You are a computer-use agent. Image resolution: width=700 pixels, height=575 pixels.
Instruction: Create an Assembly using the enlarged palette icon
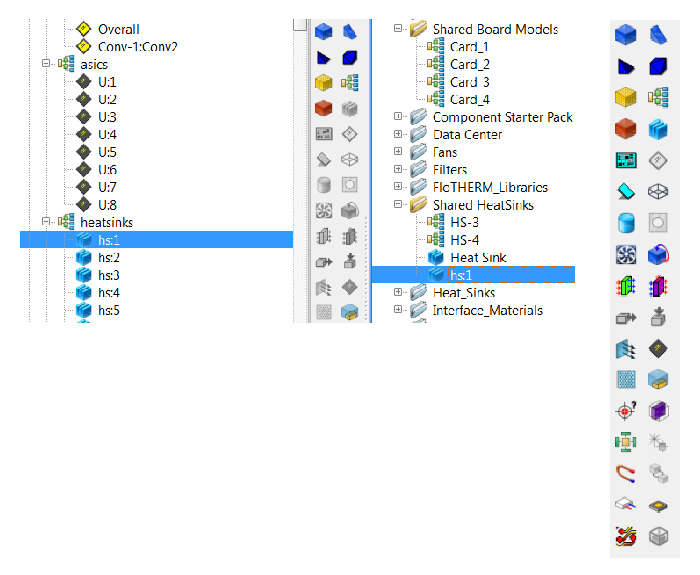click(x=658, y=97)
